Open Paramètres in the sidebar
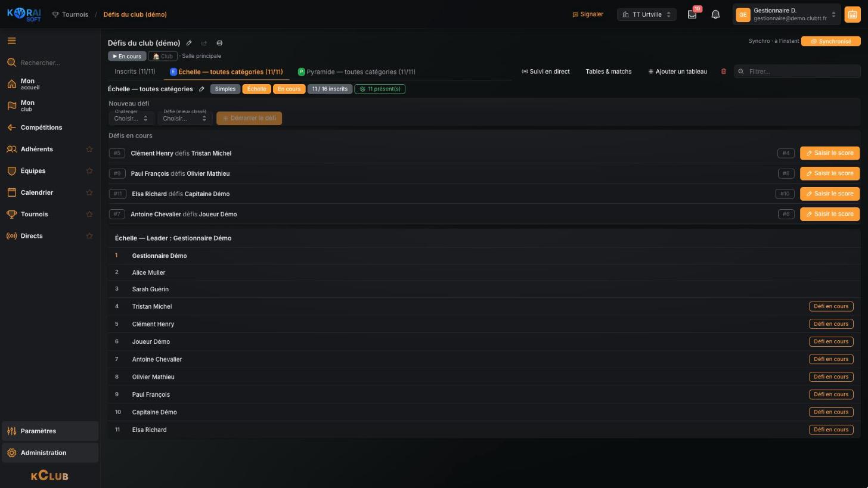 tap(49, 431)
